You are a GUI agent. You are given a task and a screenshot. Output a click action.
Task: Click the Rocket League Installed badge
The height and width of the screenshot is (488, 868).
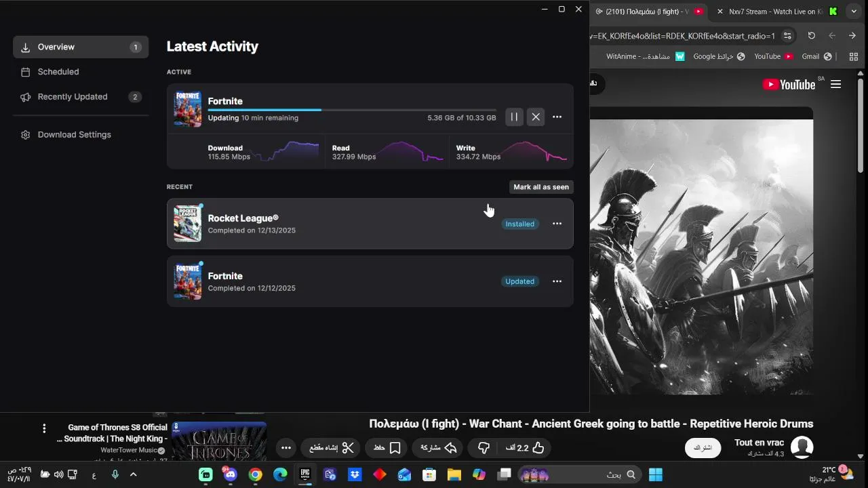point(520,224)
